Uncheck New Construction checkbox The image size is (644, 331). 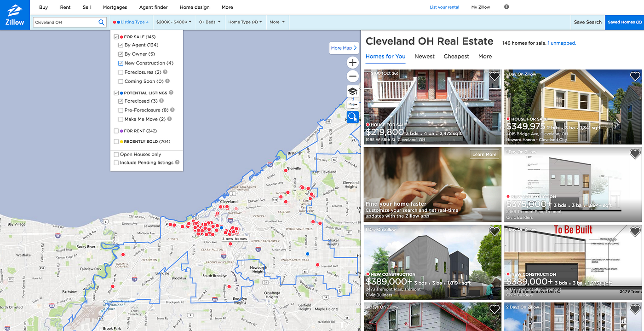(x=121, y=63)
